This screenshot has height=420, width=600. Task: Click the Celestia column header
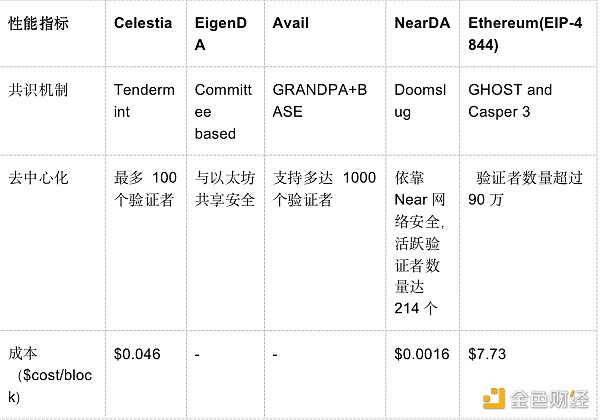click(x=143, y=21)
